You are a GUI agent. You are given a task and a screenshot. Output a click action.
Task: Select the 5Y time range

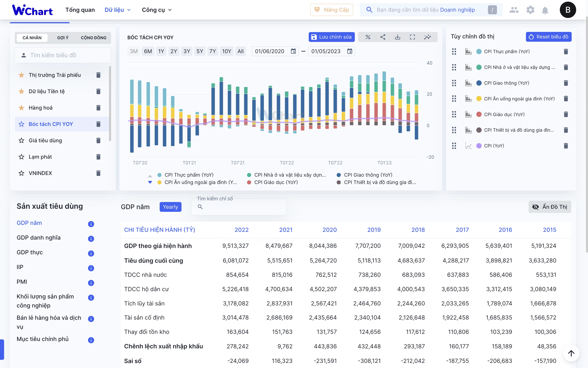pos(200,51)
